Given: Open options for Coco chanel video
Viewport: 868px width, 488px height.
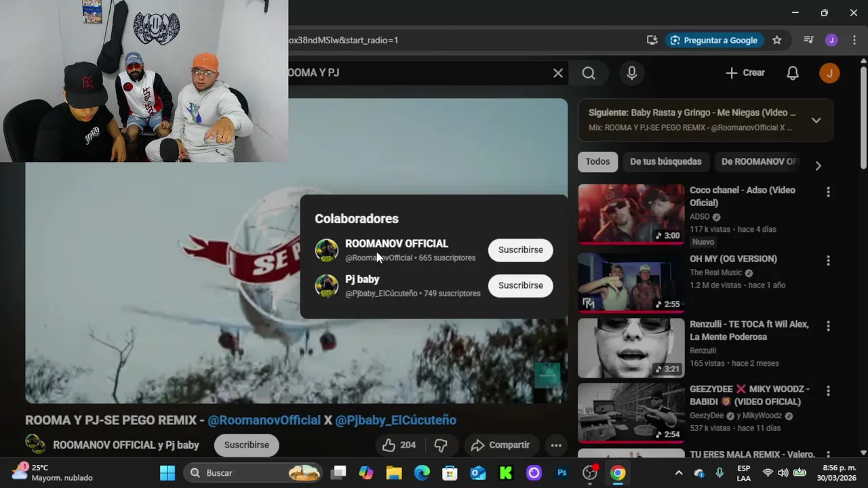Looking at the screenshot, I should click(827, 192).
